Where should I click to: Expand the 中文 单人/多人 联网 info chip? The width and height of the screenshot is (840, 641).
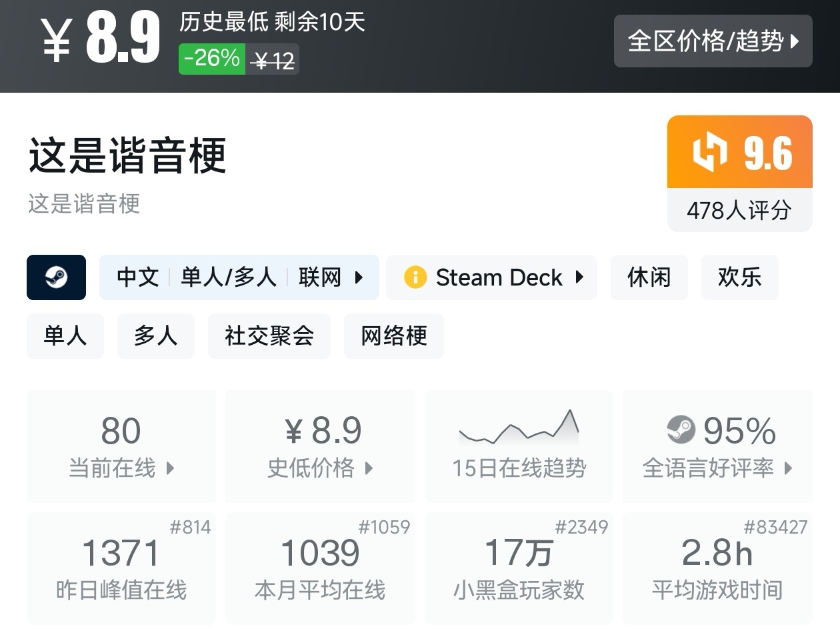(239, 277)
